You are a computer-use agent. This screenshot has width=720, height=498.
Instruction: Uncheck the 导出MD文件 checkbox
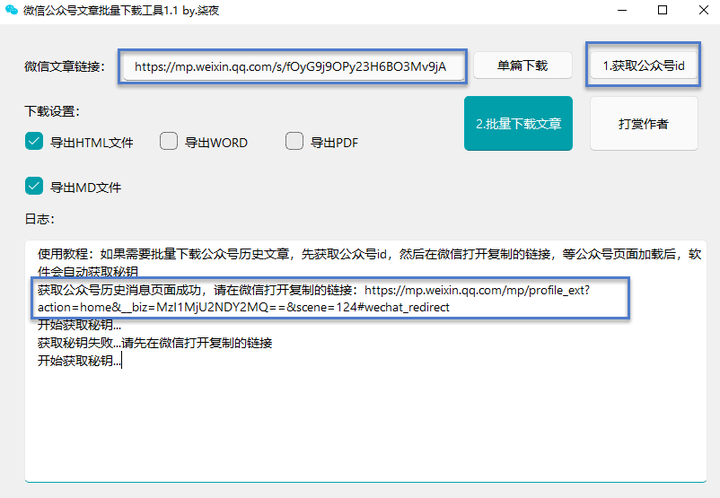(x=34, y=186)
